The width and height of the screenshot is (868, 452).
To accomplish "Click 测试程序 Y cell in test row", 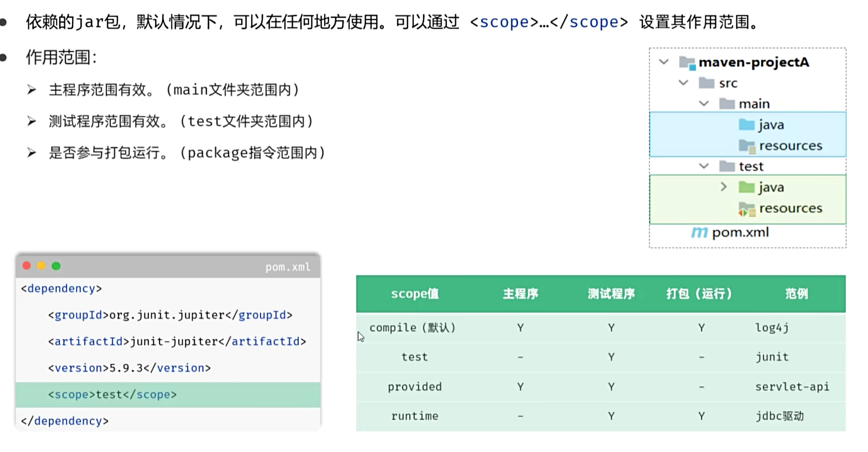I will coord(611,357).
